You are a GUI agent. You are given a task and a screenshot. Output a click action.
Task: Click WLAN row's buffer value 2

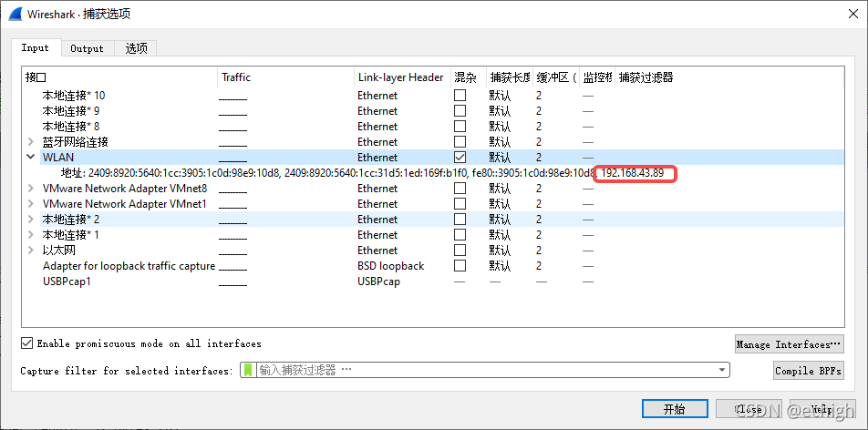(x=539, y=158)
